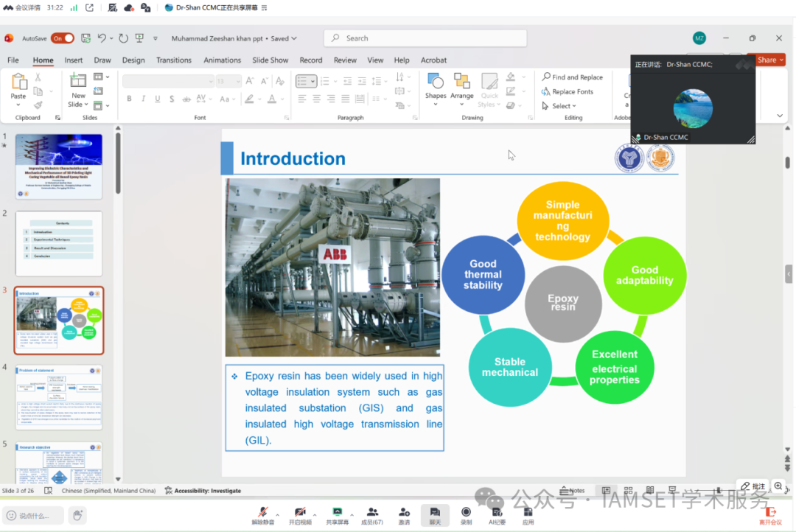Click the Undo arrow icon

coord(102,38)
